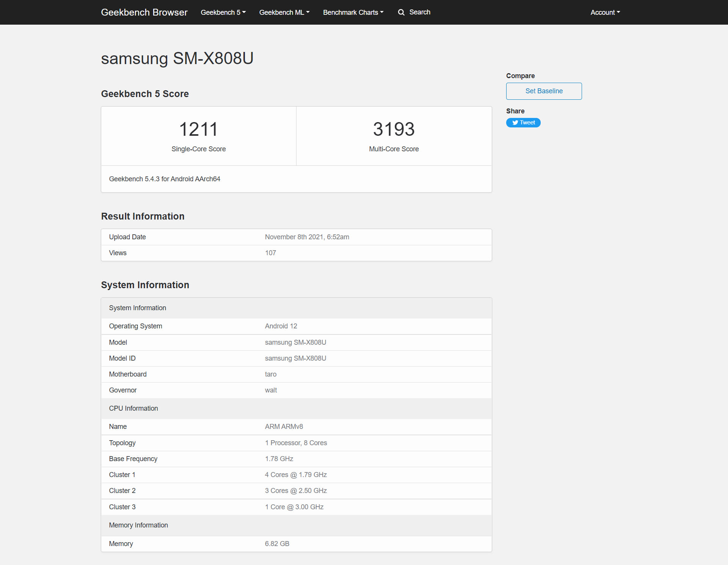Click the Geekbench 5.4.3 for Android AArch64 text
The width and height of the screenshot is (728, 565).
pos(165,179)
